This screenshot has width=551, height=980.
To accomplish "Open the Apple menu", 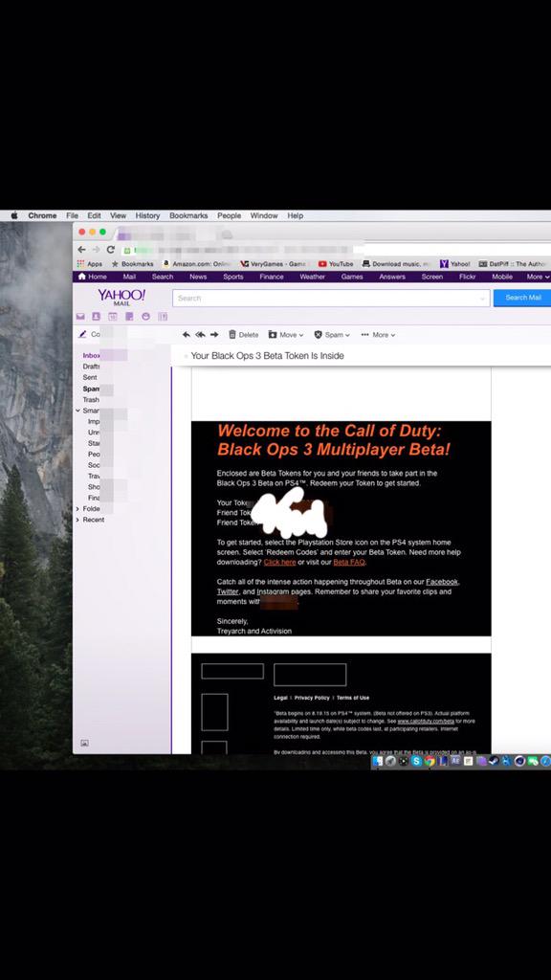I will tap(13, 215).
